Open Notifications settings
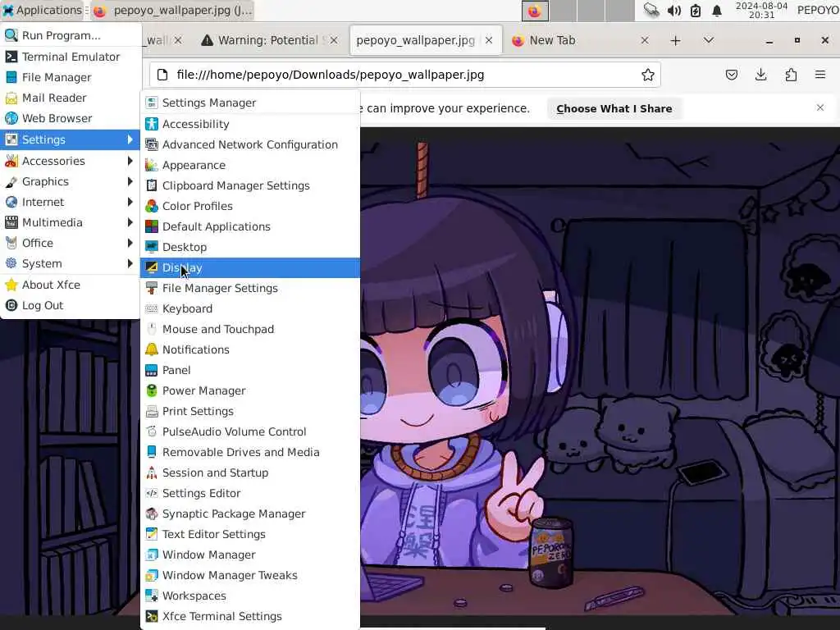The height and width of the screenshot is (630, 840). [249, 349]
